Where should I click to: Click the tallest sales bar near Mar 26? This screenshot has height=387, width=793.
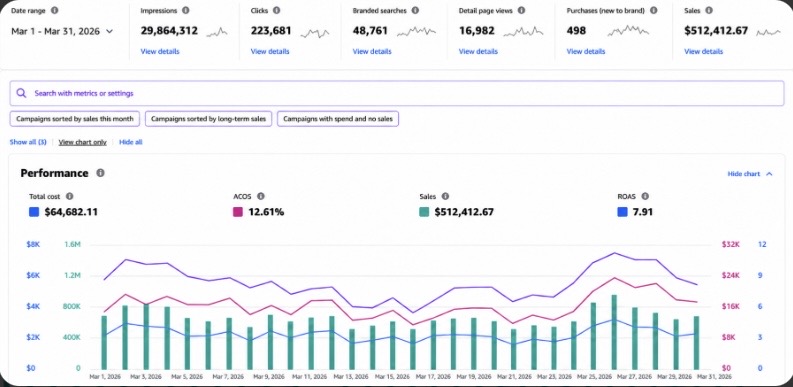(x=614, y=332)
